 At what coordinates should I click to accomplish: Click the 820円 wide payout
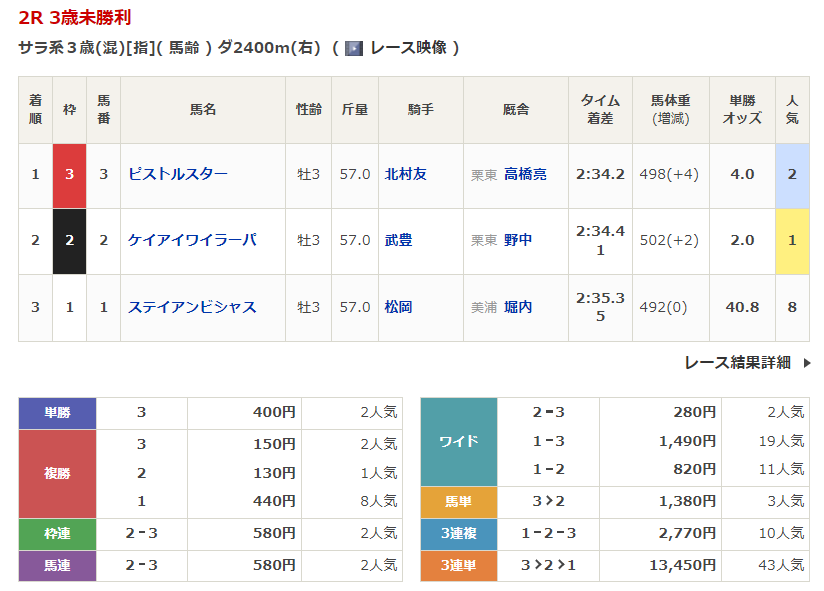pos(695,470)
